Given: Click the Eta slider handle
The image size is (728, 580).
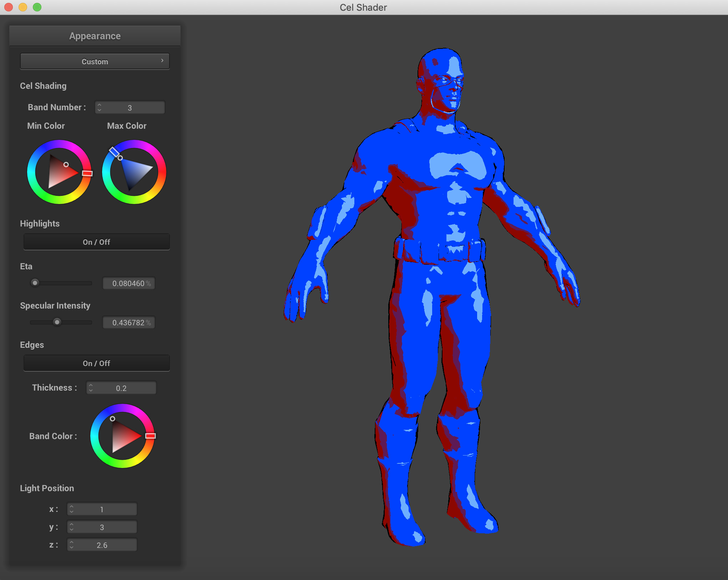Looking at the screenshot, I should point(35,283).
